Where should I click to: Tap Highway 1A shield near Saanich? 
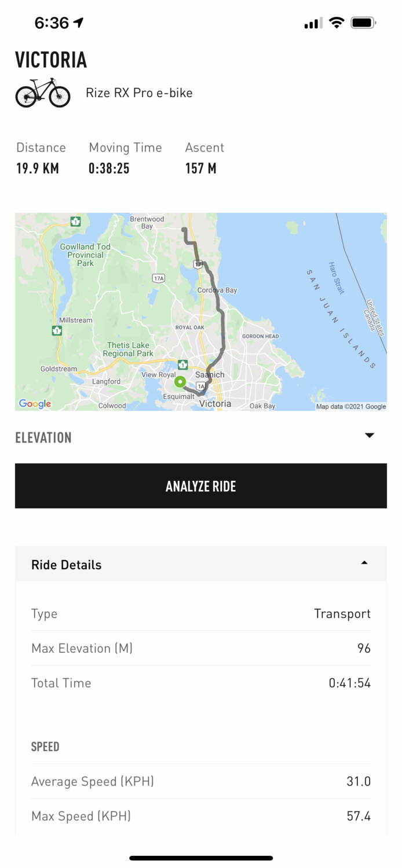click(200, 386)
